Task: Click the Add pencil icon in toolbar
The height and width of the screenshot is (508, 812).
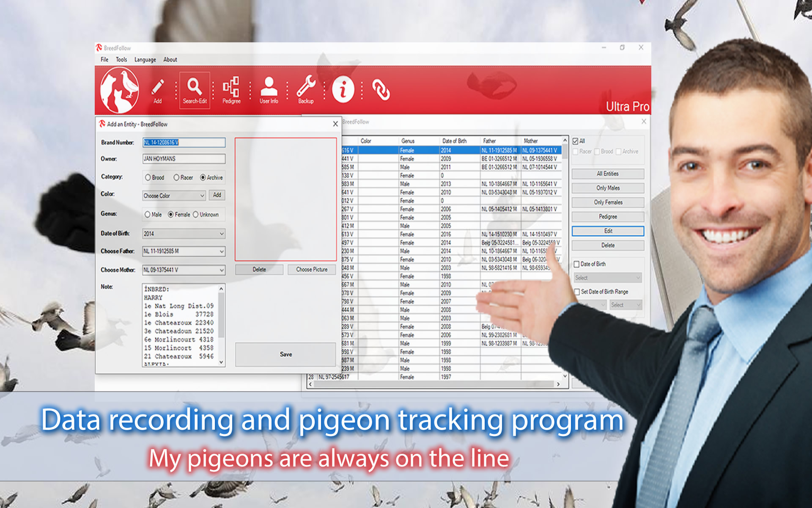Action: click(x=158, y=90)
